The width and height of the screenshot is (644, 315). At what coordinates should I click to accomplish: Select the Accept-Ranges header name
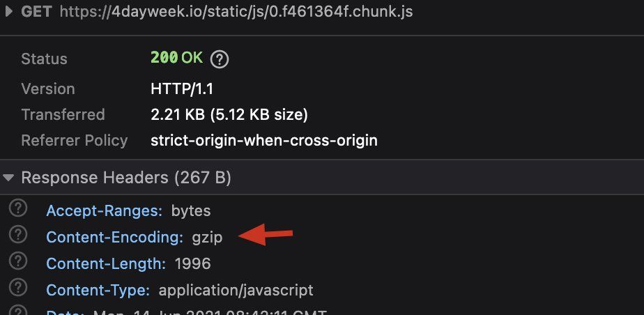coord(105,210)
